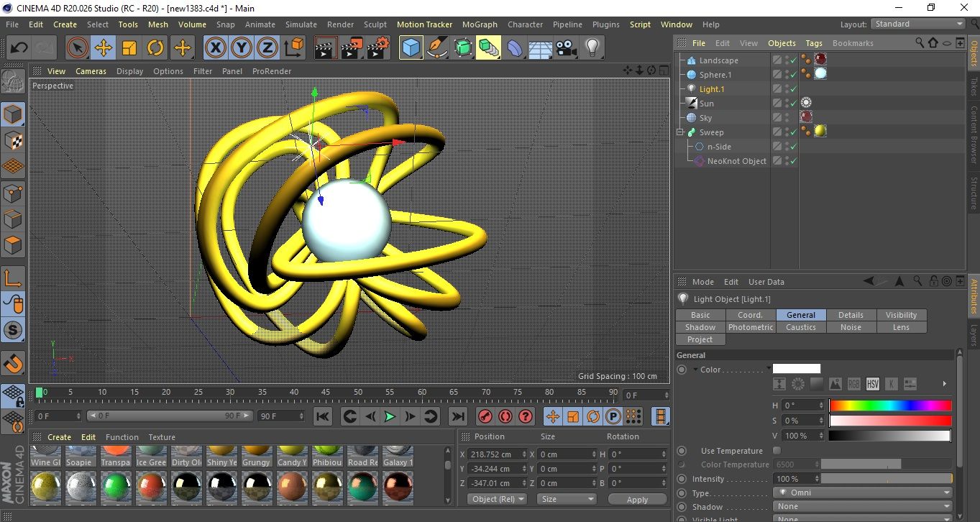The width and height of the screenshot is (980, 522).
Task: Click the Play forward button
Action: tap(390, 416)
